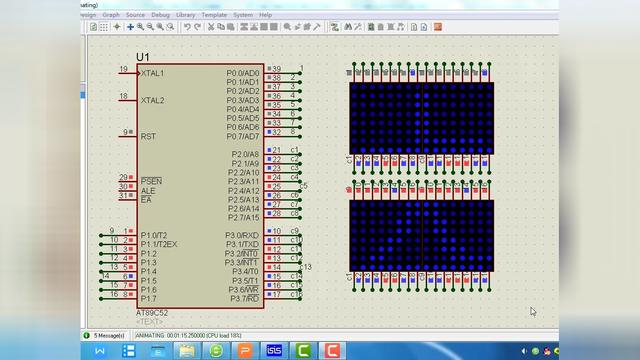Click the zoom in magnifier icon

(140, 27)
